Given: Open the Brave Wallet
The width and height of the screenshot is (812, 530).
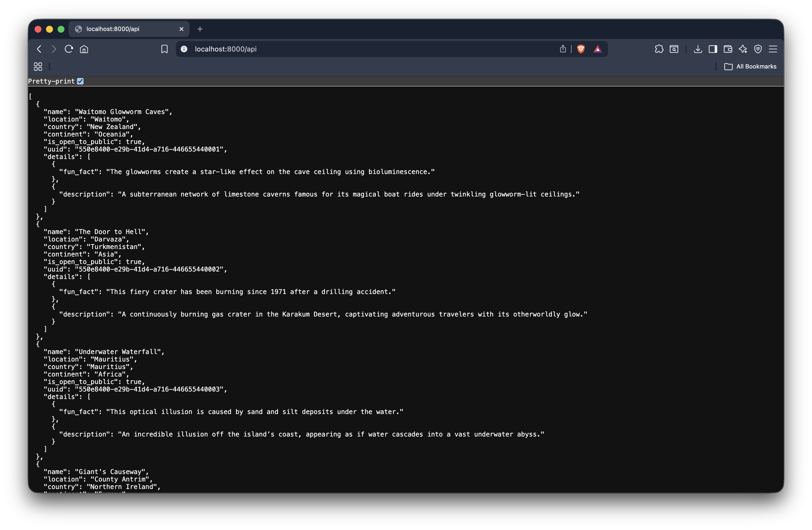Looking at the screenshot, I should point(728,49).
